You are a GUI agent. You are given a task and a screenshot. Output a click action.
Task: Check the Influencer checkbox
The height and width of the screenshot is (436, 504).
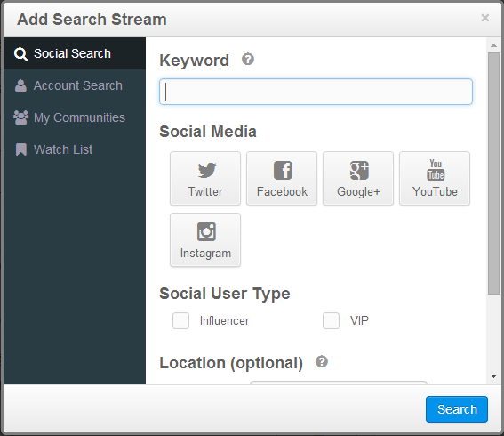[x=180, y=320]
